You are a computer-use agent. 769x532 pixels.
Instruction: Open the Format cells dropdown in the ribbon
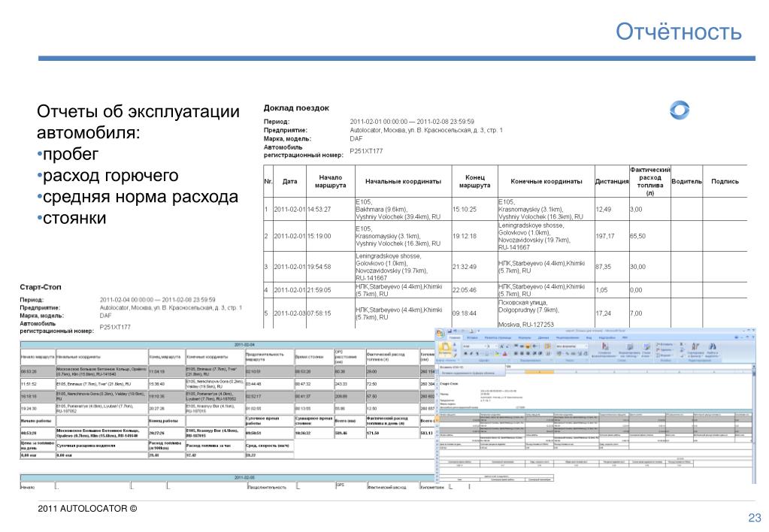(x=665, y=355)
